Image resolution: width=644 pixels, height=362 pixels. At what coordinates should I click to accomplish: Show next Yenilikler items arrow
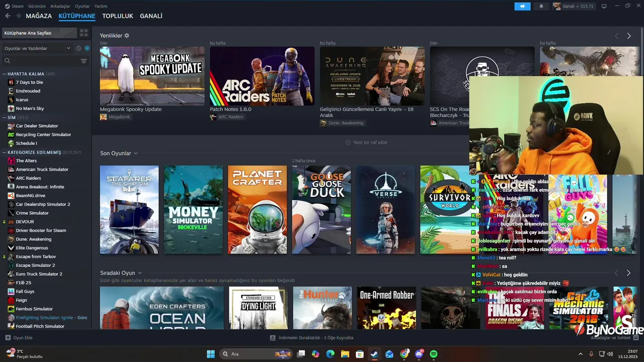pos(628,36)
